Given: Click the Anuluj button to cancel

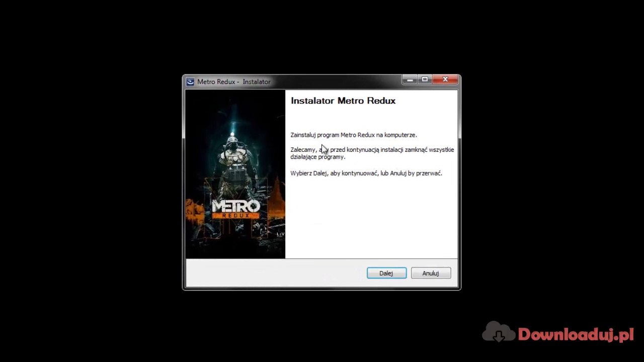Looking at the screenshot, I should (431, 273).
